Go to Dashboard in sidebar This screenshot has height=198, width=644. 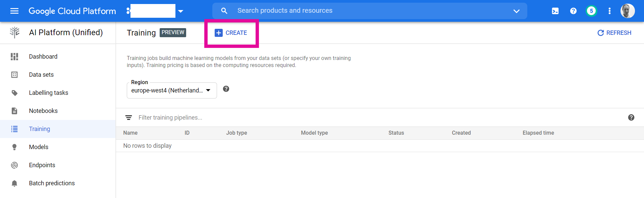point(43,57)
